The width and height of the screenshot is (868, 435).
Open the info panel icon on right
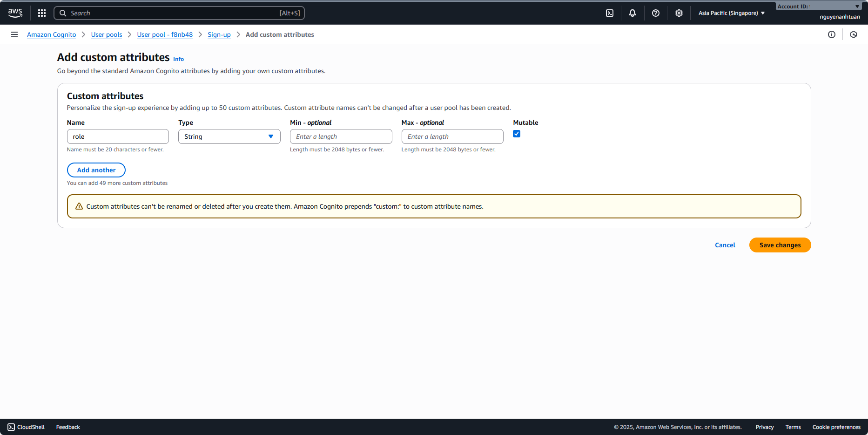click(x=832, y=34)
